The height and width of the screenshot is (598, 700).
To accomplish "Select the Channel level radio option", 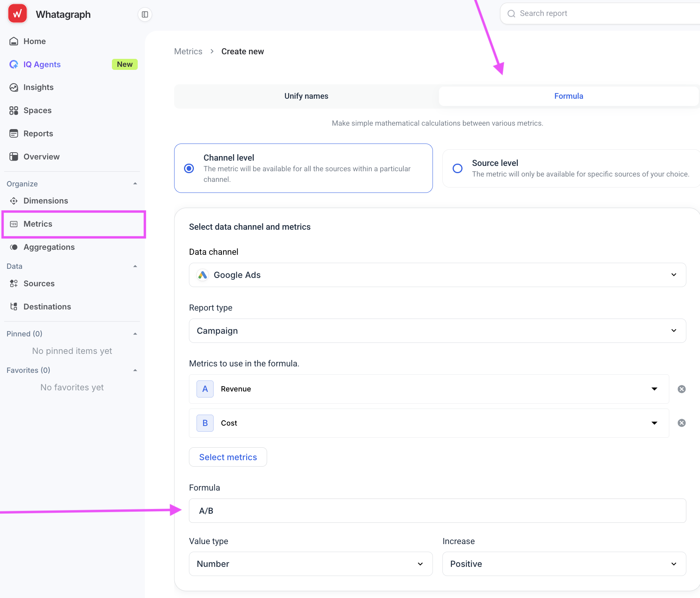I will click(189, 169).
